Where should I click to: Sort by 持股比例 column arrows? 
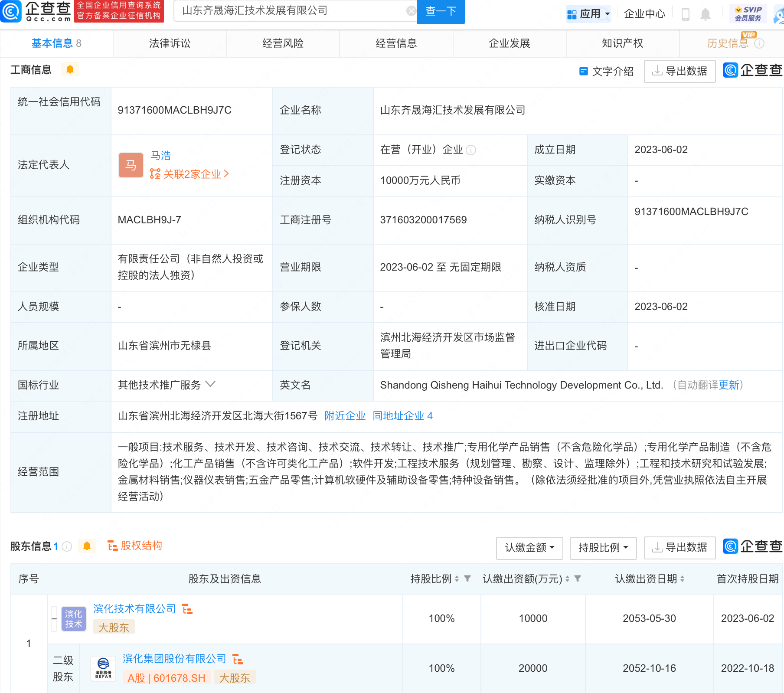(457, 579)
